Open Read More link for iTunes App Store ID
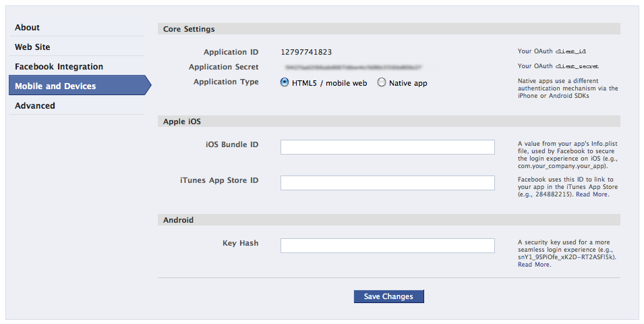The image size is (644, 324). 592,194
